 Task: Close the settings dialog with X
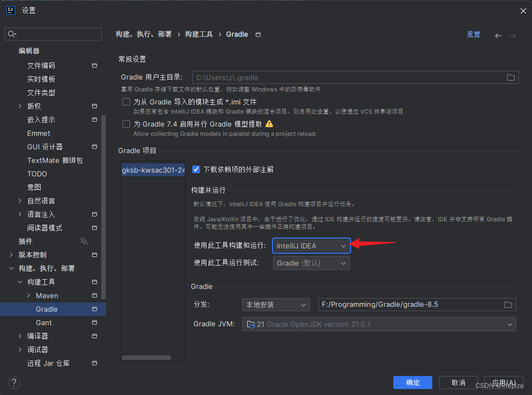[523, 11]
